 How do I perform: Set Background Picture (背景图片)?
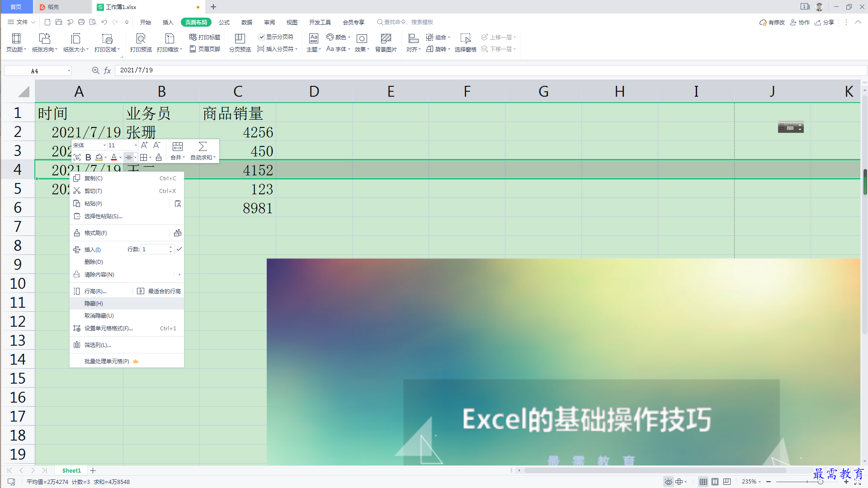[386, 43]
